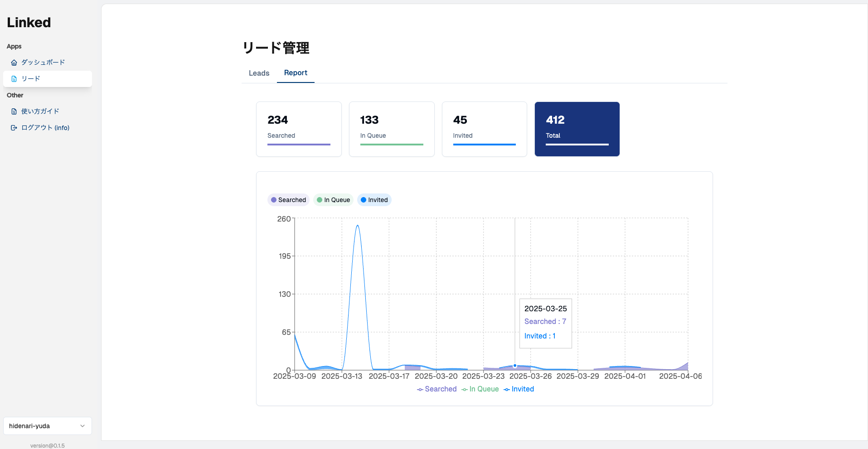
Task: Click the blue dot in the Invited legend pill
Action: [x=364, y=200]
